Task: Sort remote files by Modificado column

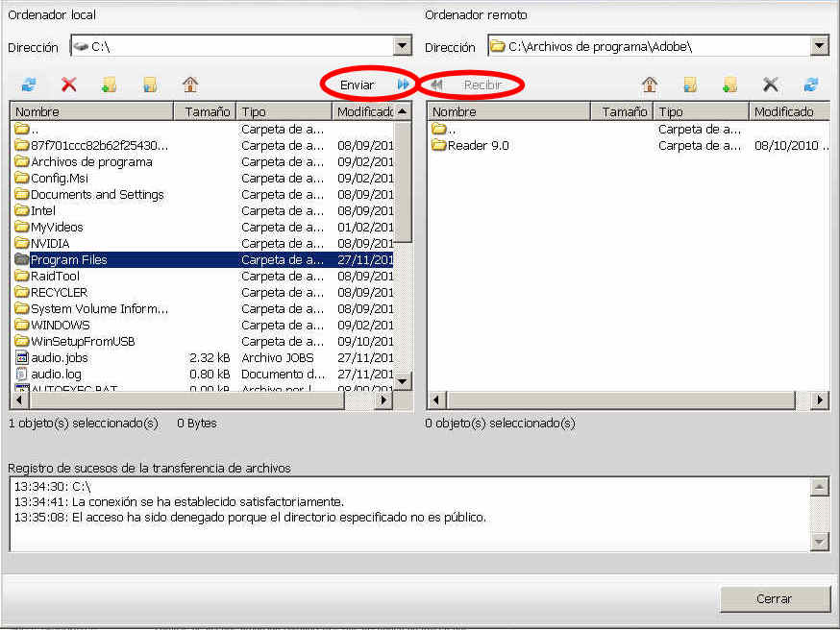Action: (784, 112)
